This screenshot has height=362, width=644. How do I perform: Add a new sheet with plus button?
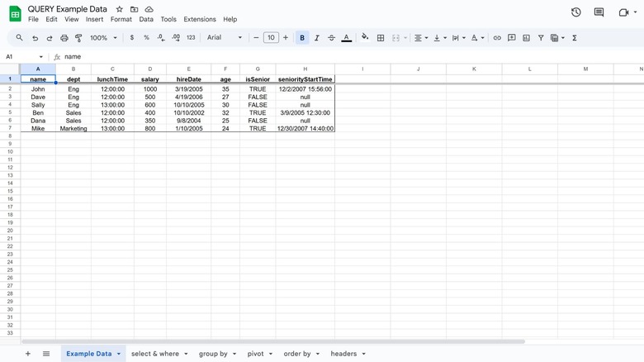(28, 354)
